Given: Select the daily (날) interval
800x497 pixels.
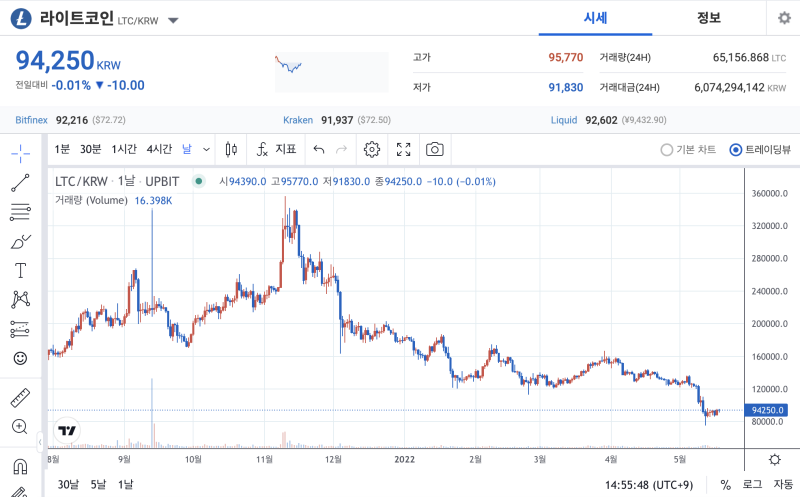Looking at the screenshot, I should click(x=187, y=149).
